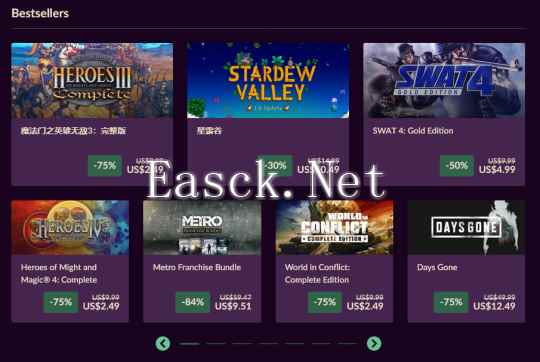
Task: Open the Heroes III Complete cover image
Action: click(92, 81)
